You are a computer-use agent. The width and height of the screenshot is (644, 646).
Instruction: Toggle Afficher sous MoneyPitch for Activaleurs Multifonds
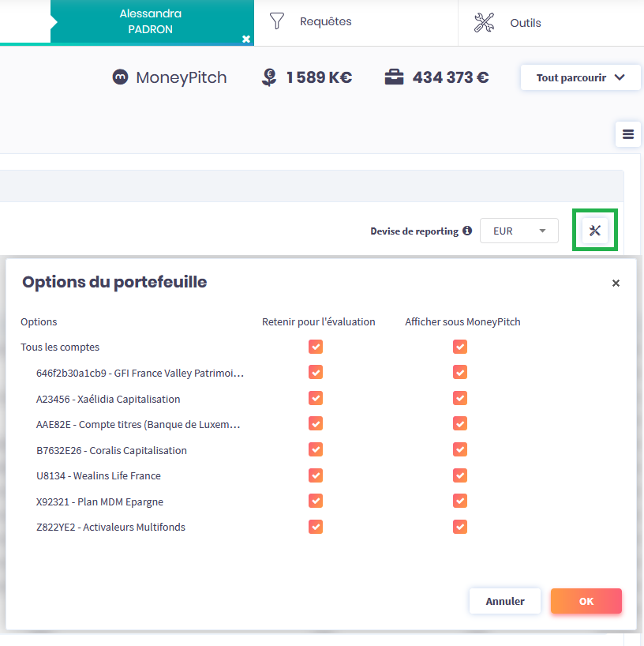460,527
